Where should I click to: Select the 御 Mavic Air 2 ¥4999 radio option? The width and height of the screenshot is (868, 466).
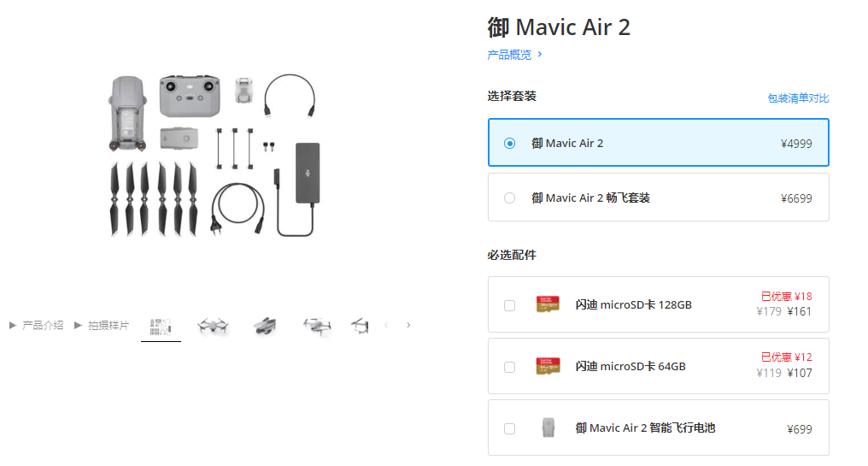click(x=658, y=143)
